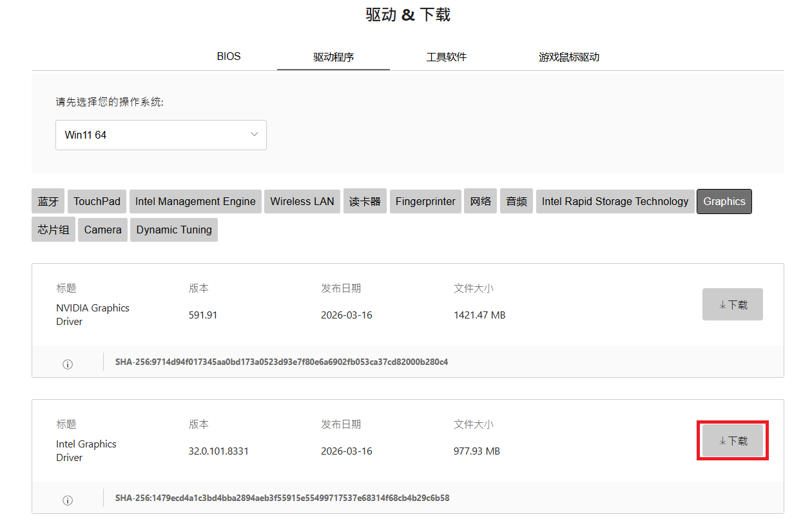The image size is (812, 530).
Task: Click the Intel Graphics Driver title
Action: click(86, 451)
